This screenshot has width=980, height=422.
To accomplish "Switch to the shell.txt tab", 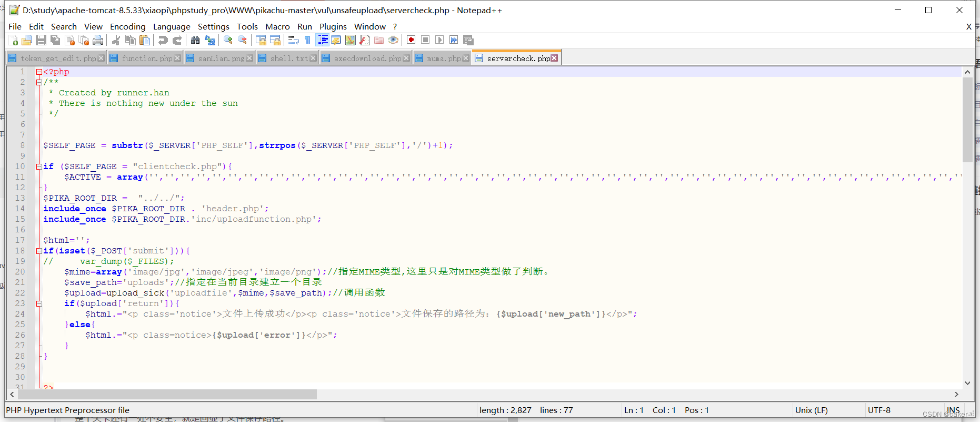I will 287,58.
